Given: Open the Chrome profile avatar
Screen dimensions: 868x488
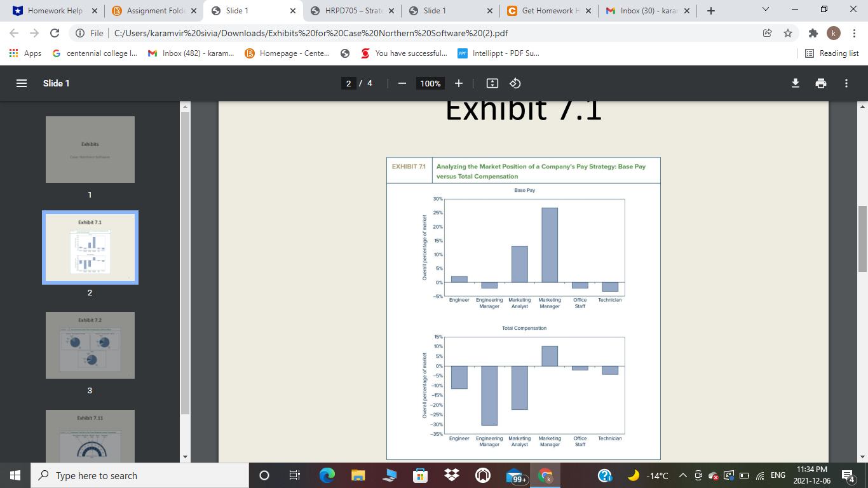Looking at the screenshot, I should pyautogui.click(x=834, y=33).
